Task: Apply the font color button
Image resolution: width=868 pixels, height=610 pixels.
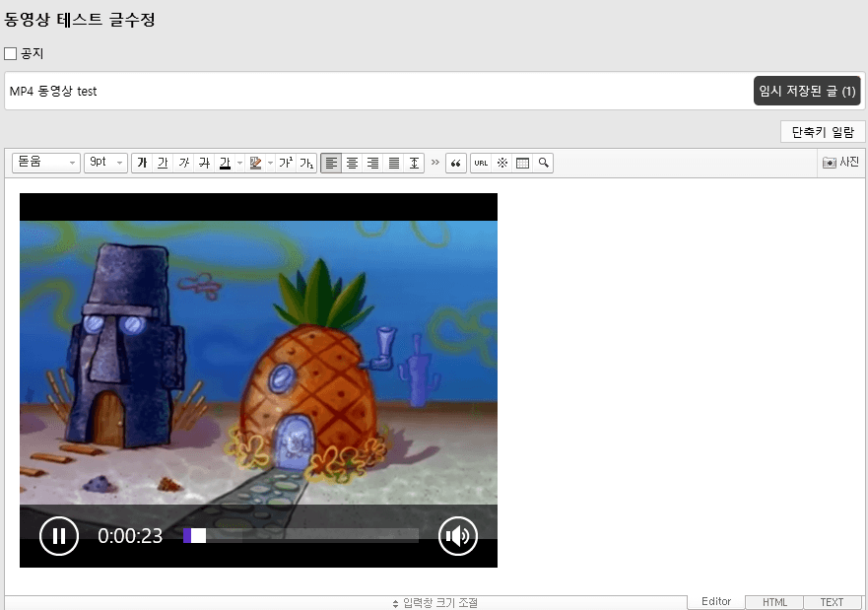Action: [225, 163]
